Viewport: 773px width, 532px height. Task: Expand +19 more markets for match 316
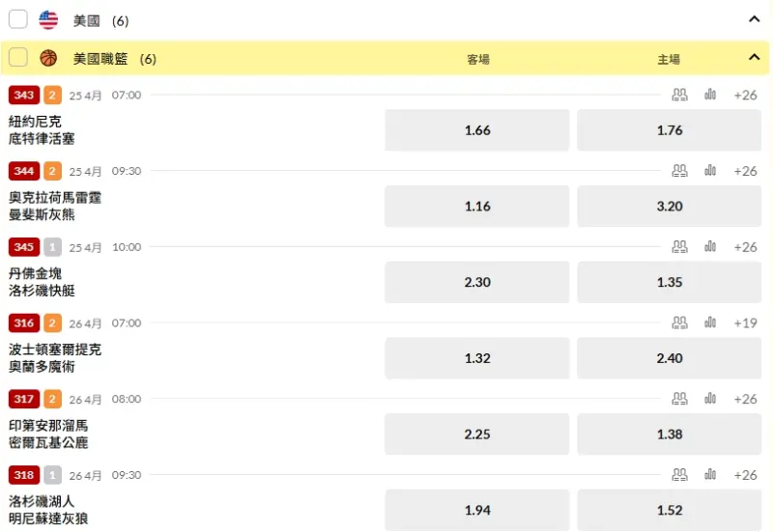pos(745,323)
